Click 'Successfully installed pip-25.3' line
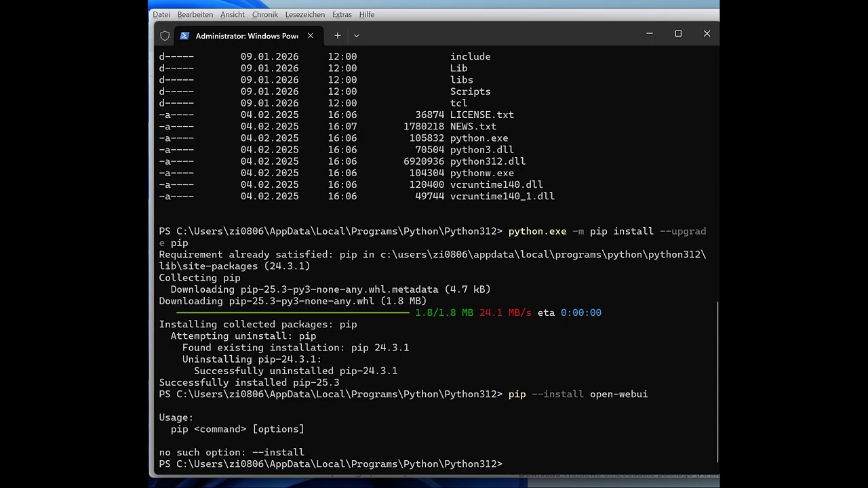Screen dimensions: 868x488 coord(250,382)
